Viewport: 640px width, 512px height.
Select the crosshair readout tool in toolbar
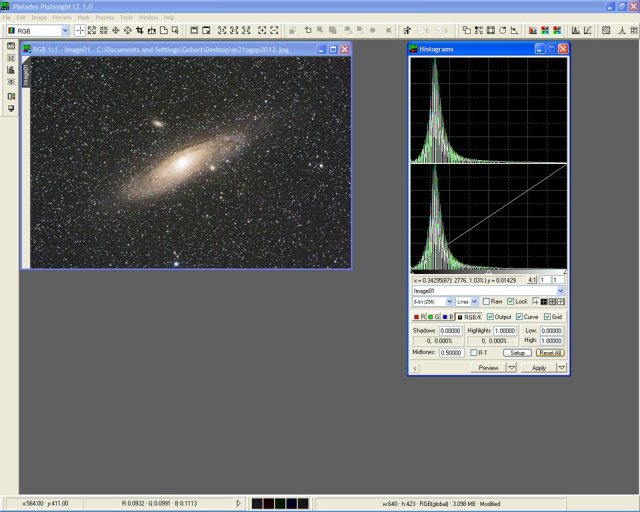click(x=81, y=31)
